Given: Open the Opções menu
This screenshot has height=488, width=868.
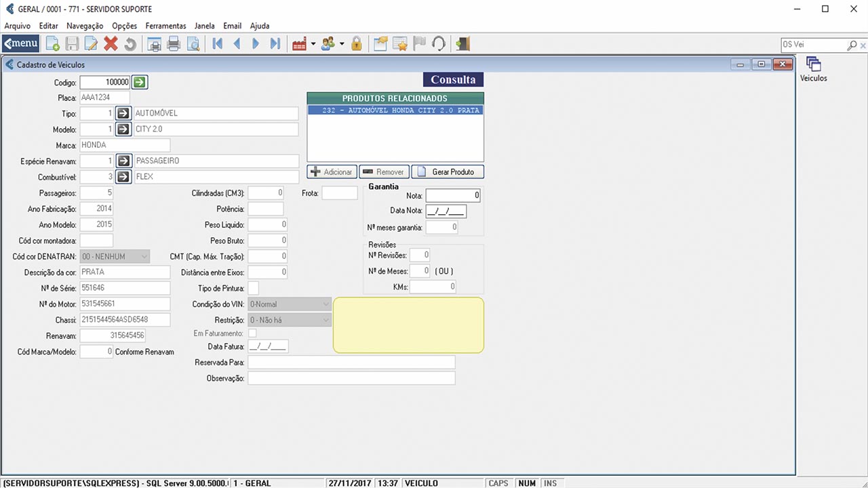Looking at the screenshot, I should (125, 26).
